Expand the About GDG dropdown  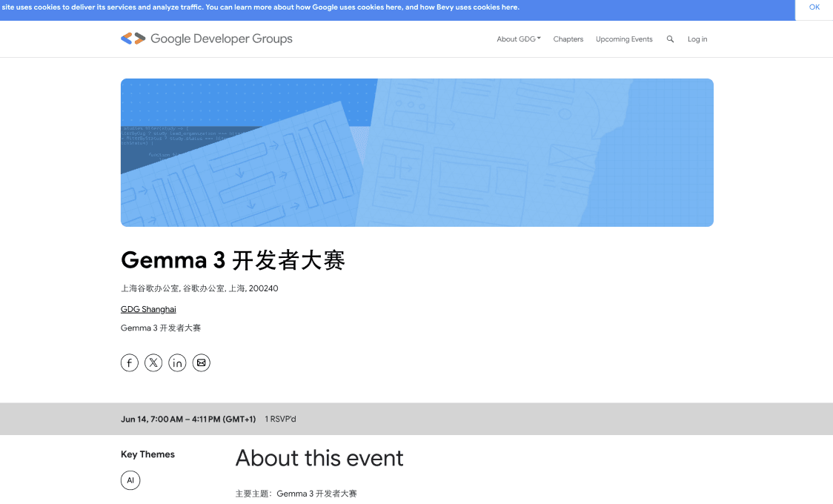coord(518,39)
